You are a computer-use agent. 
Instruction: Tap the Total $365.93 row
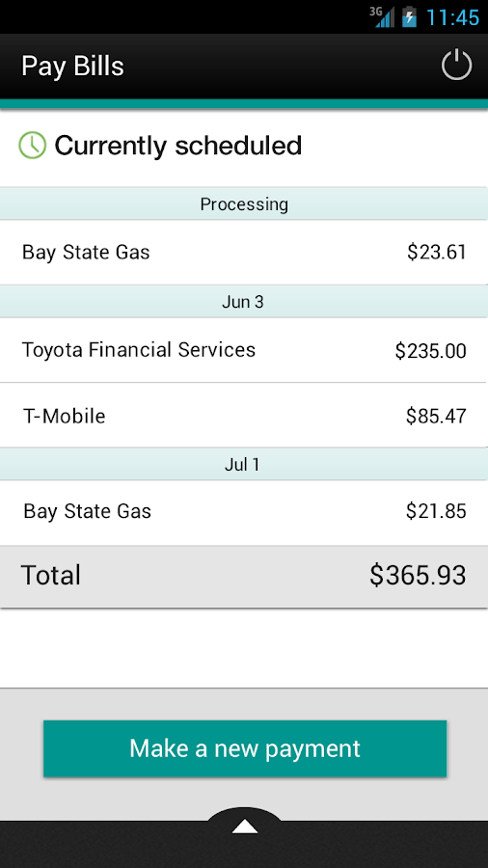coord(244,577)
